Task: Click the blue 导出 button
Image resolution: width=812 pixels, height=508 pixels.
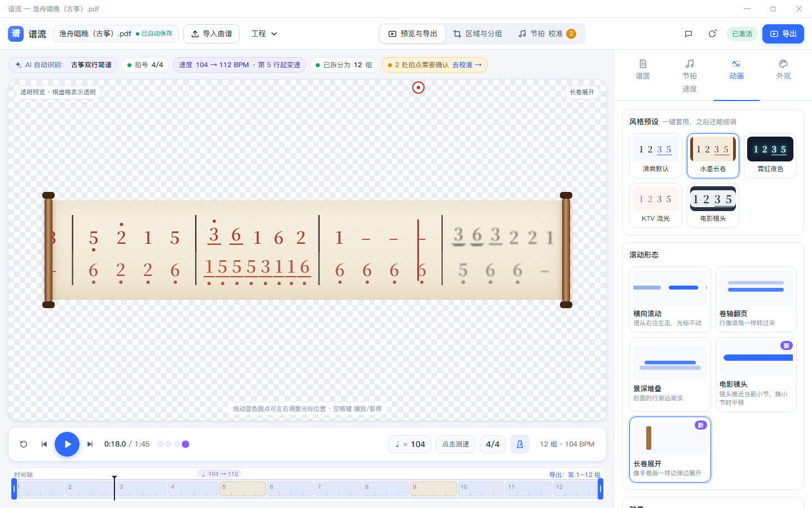Action: click(x=783, y=34)
